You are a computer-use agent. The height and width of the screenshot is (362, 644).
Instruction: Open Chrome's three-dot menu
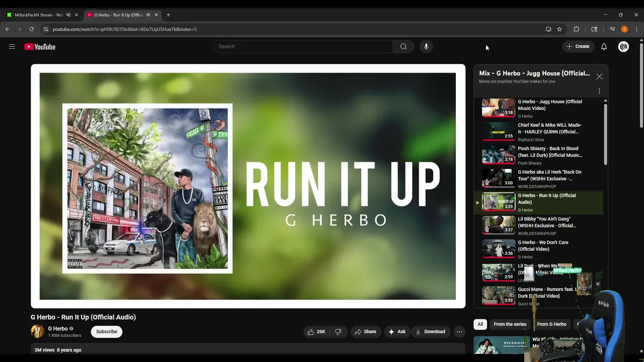pyautogui.click(x=636, y=29)
